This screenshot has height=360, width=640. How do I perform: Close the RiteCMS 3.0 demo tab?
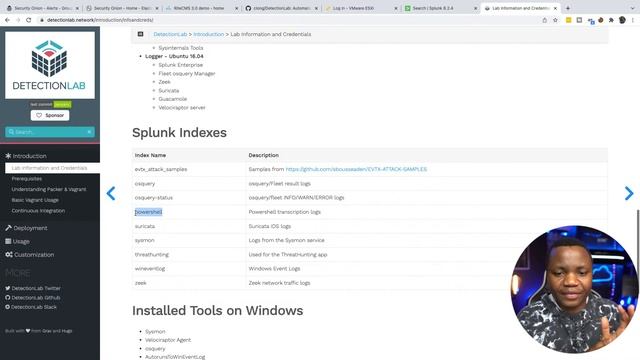click(x=236, y=8)
